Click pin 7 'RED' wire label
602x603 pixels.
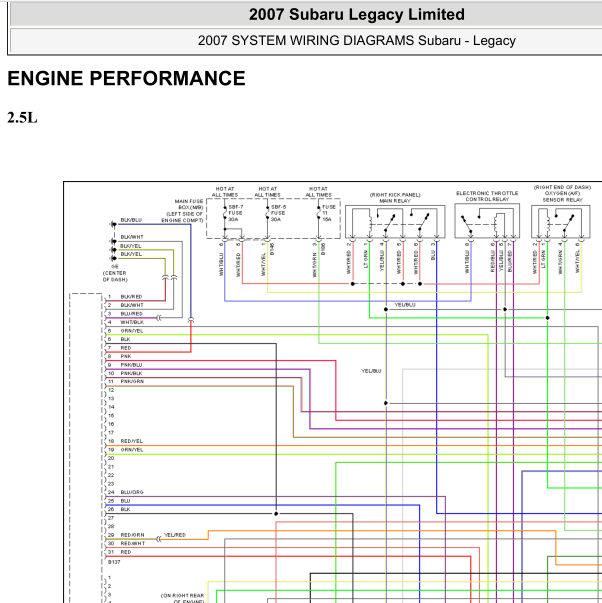pos(126,348)
